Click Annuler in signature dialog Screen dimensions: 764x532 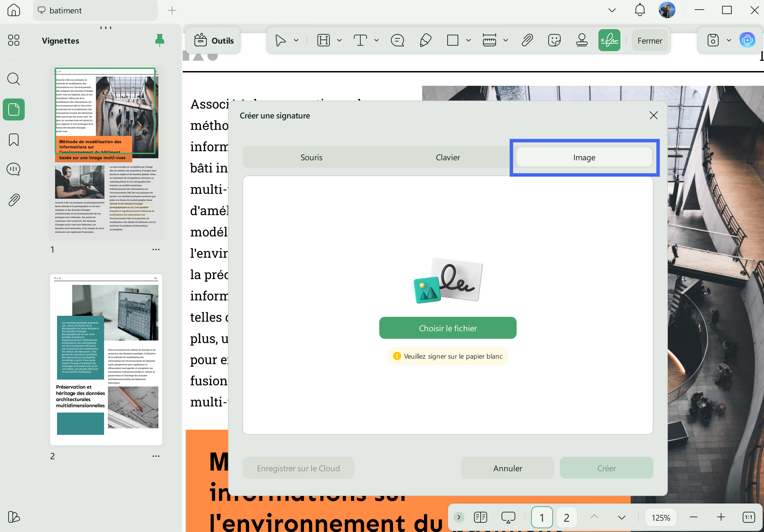point(508,468)
